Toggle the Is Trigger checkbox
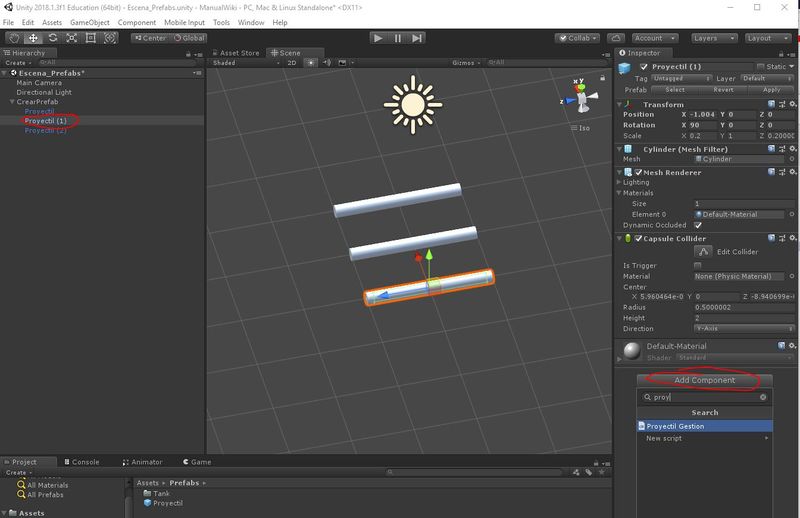 [697, 265]
